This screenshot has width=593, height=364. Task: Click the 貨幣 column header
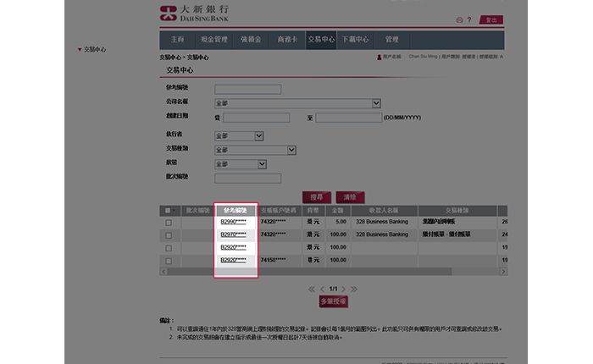pos(313,211)
